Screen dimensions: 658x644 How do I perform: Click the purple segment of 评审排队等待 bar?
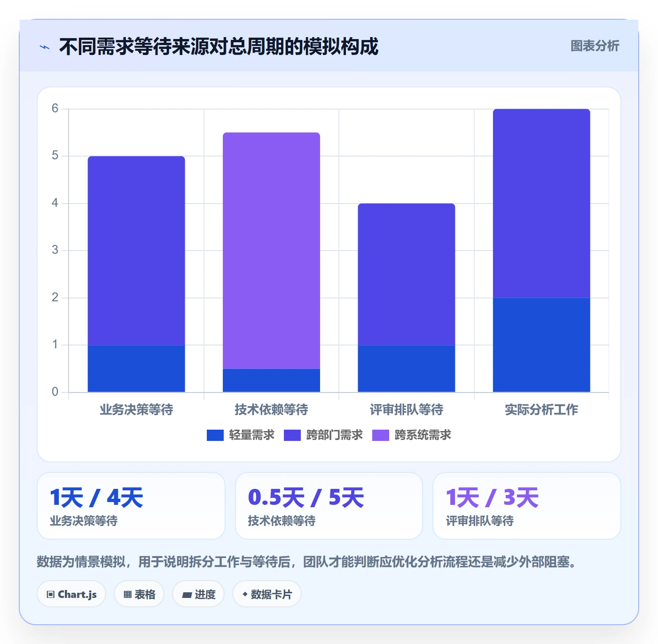407,274
